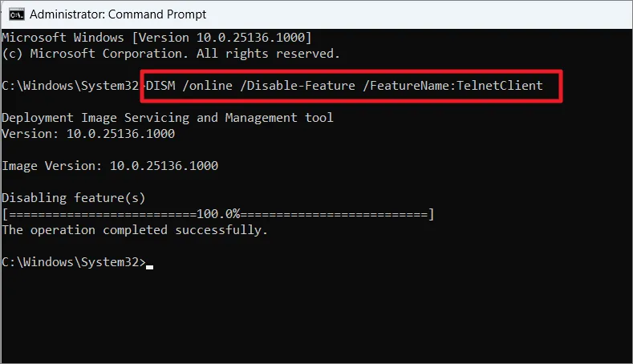The height and width of the screenshot is (364, 633).
Task: Click the "Disabling feature(s)" line
Action: click(74, 198)
